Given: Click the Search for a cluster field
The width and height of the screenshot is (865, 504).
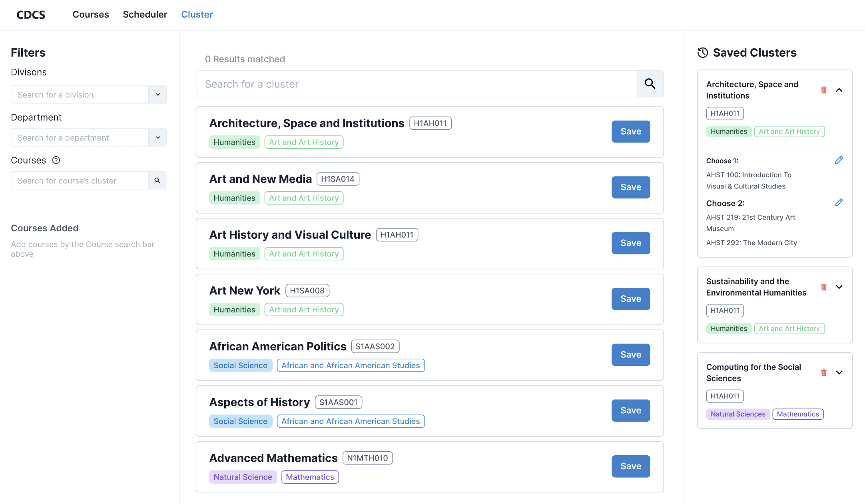Looking at the screenshot, I should click(x=416, y=84).
